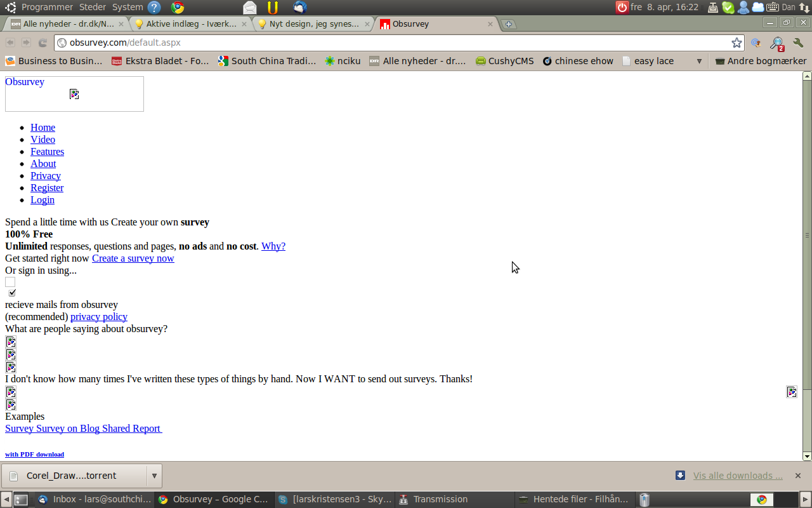This screenshot has width=812, height=508.
Task: Go back with browser back arrow
Action: [x=10, y=43]
